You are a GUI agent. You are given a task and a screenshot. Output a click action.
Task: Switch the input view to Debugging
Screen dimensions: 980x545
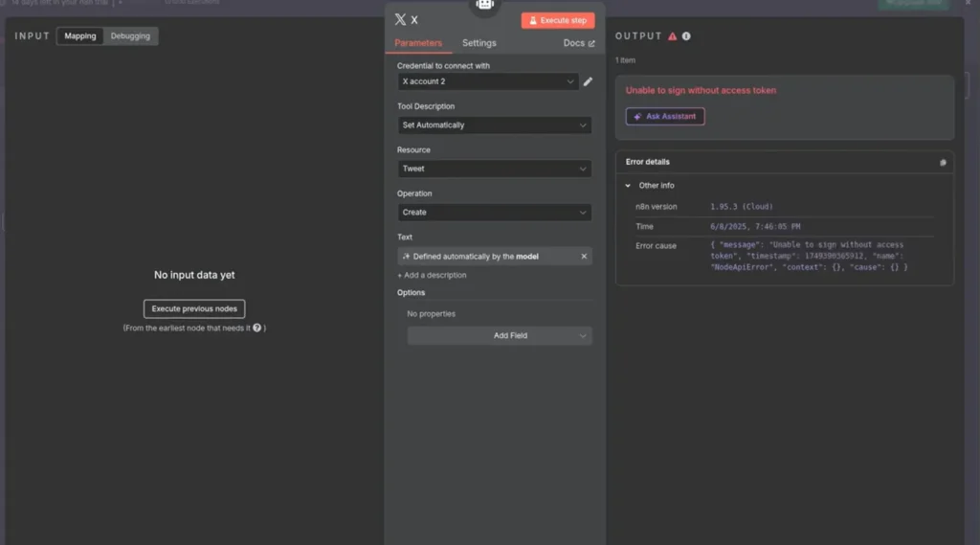point(130,36)
